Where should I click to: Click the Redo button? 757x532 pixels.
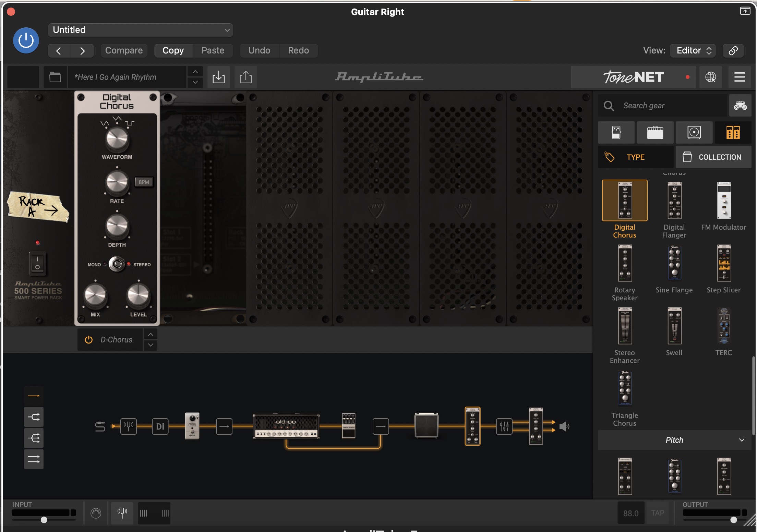click(x=298, y=51)
